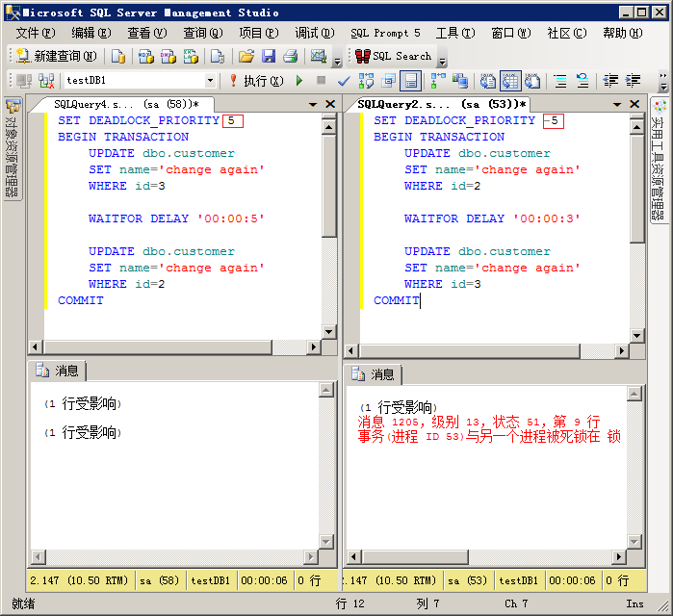
Task: Open the 帮助(H) menu
Action: click(623, 33)
